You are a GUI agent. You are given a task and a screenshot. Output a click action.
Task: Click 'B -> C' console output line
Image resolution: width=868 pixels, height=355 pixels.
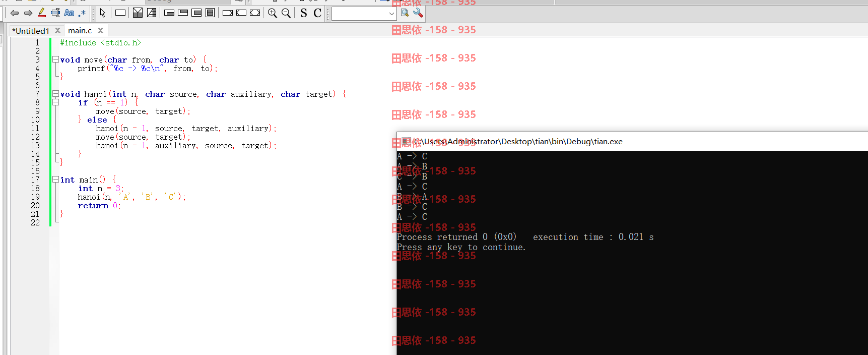(412, 207)
